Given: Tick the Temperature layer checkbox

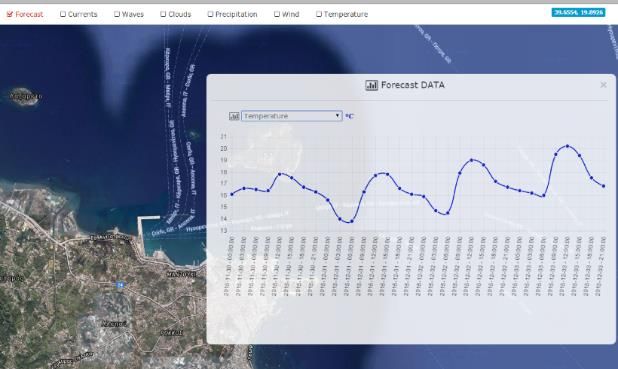Looking at the screenshot, I should [x=318, y=14].
